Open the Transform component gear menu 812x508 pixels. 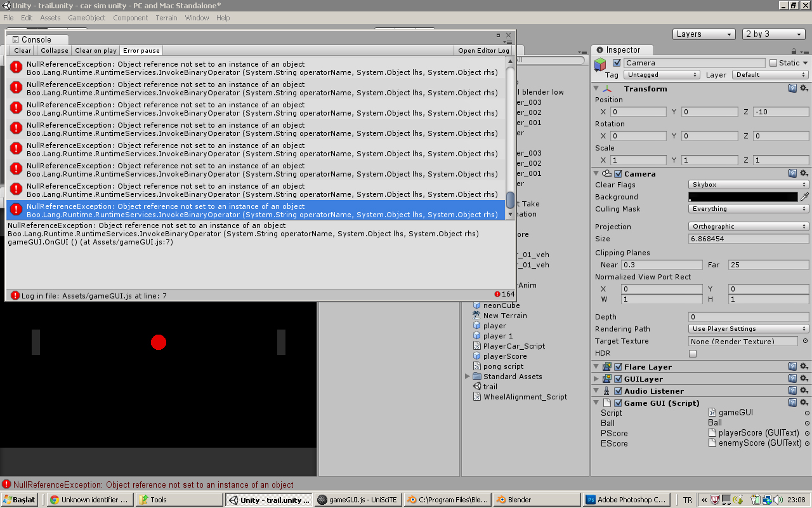click(804, 89)
